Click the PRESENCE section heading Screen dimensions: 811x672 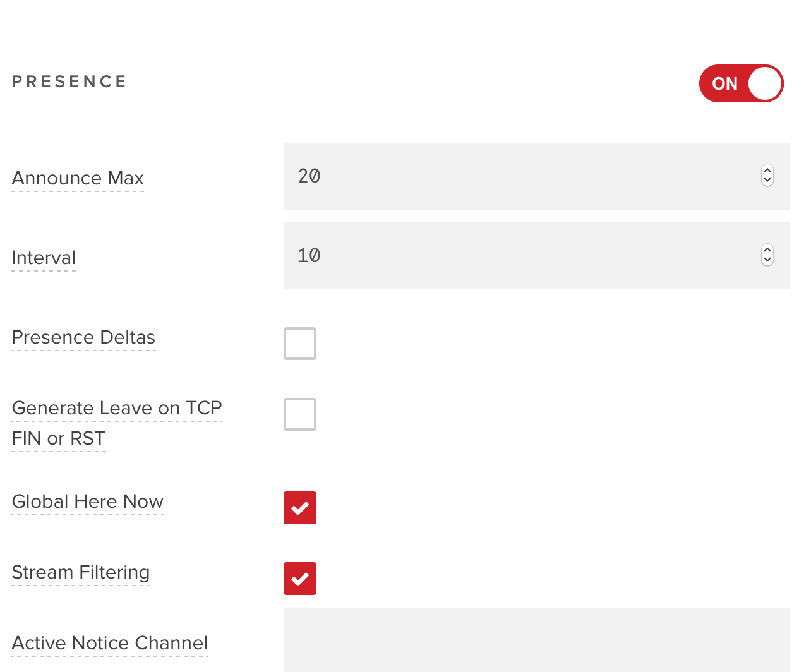(x=69, y=82)
